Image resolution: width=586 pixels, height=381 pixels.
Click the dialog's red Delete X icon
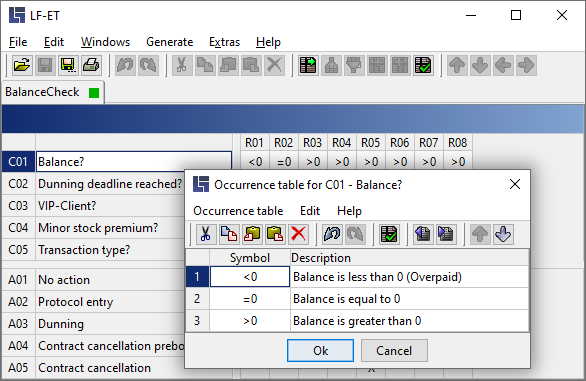click(298, 234)
